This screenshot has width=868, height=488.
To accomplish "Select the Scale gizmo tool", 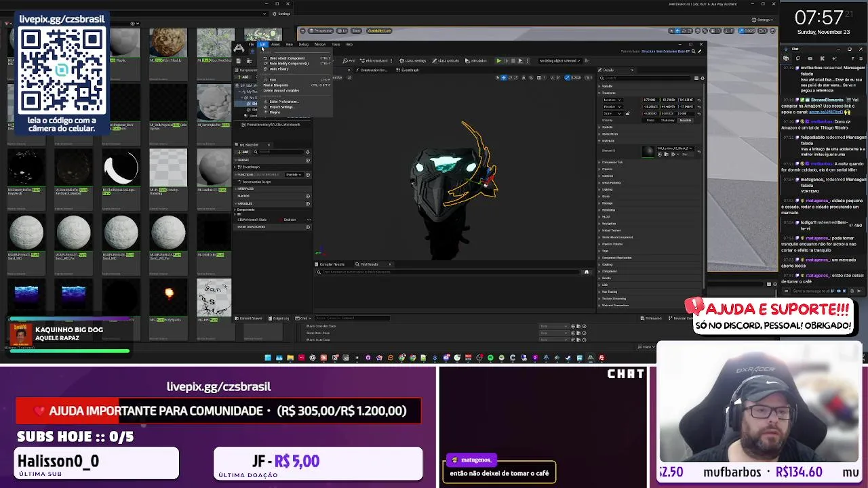I will click(516, 77).
